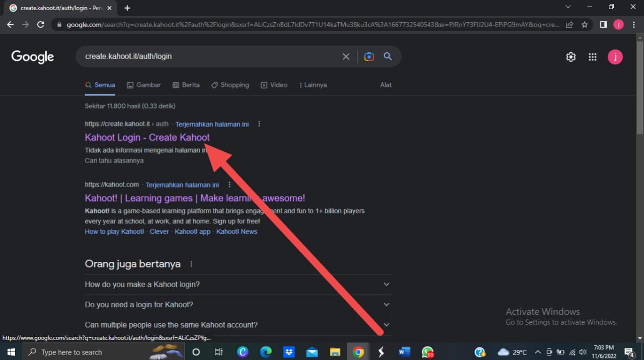The height and width of the screenshot is (360, 644).
Task: Click the Chrome taskbar icon
Action: (358, 352)
